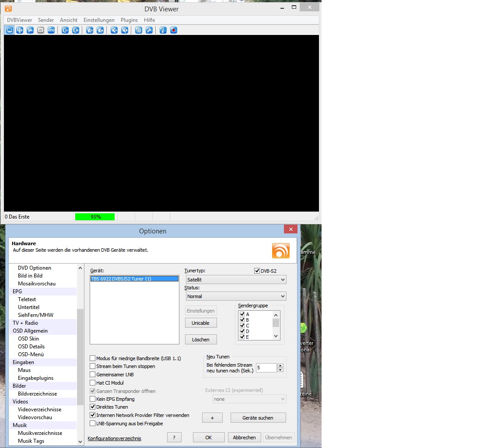Open the DVBViewer menu
The width and height of the screenshot is (504, 448).
click(20, 20)
